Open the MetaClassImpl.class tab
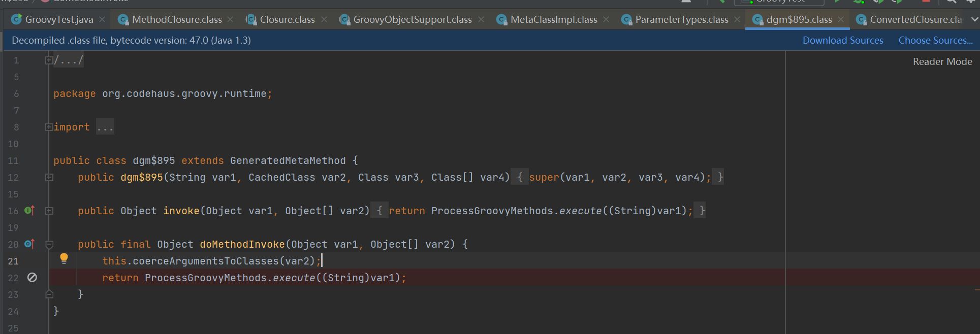The width and height of the screenshot is (980, 334). coord(554,19)
